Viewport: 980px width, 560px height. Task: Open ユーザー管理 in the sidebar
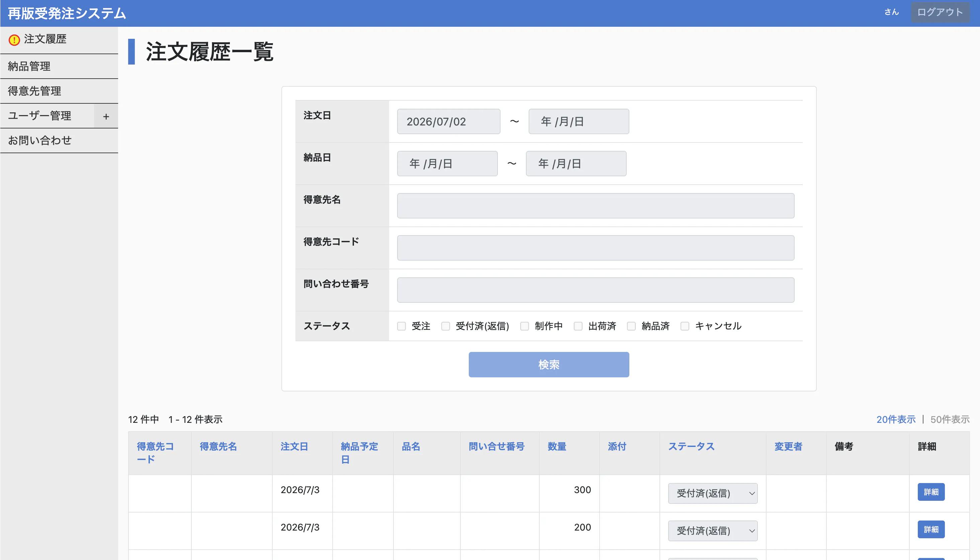(x=39, y=116)
